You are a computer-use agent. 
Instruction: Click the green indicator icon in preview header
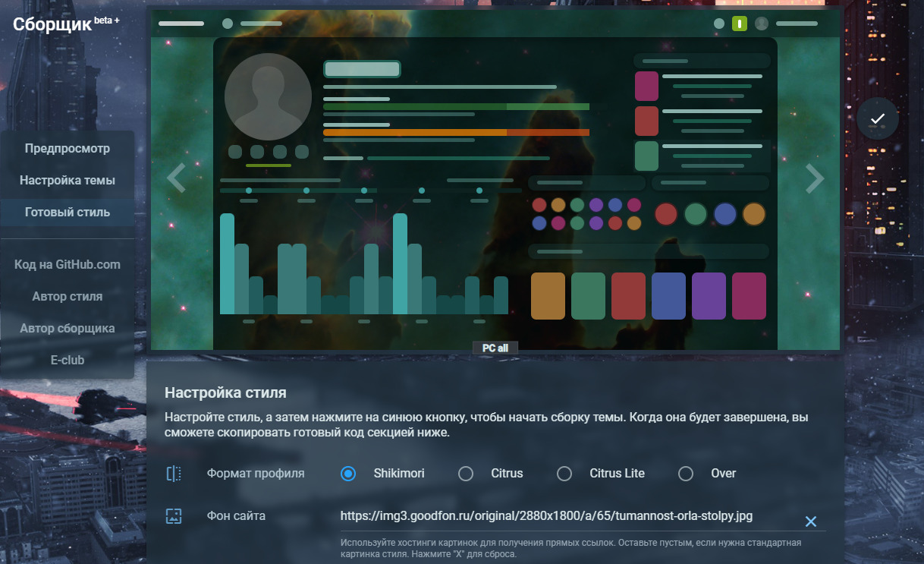(740, 24)
